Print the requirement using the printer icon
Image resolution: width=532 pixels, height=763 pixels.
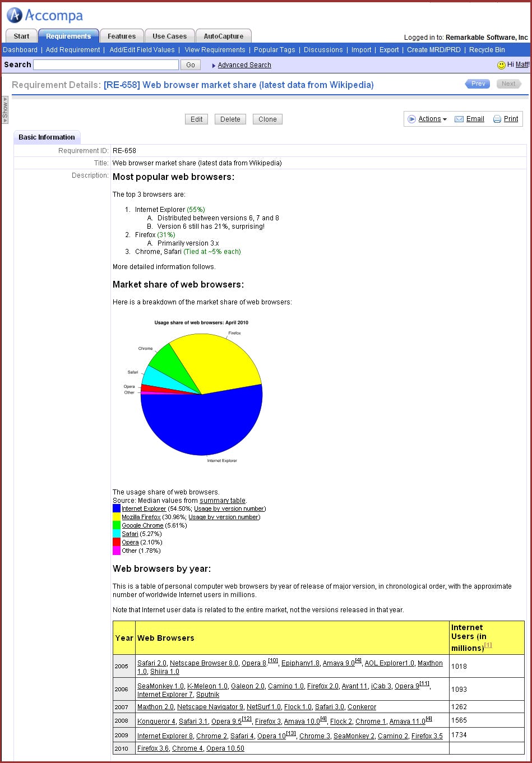point(497,119)
